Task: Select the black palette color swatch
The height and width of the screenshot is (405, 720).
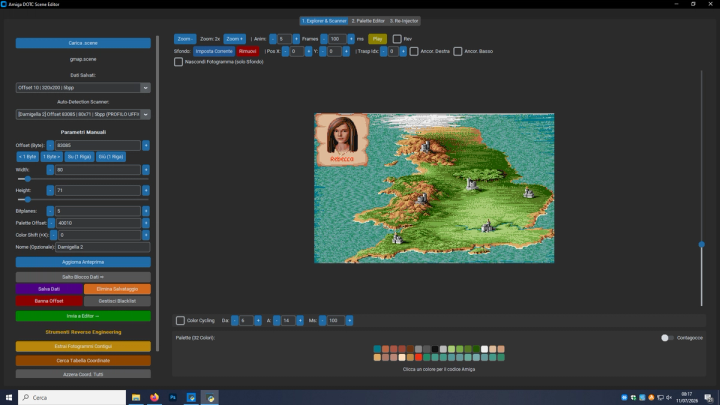Action: (x=435, y=349)
